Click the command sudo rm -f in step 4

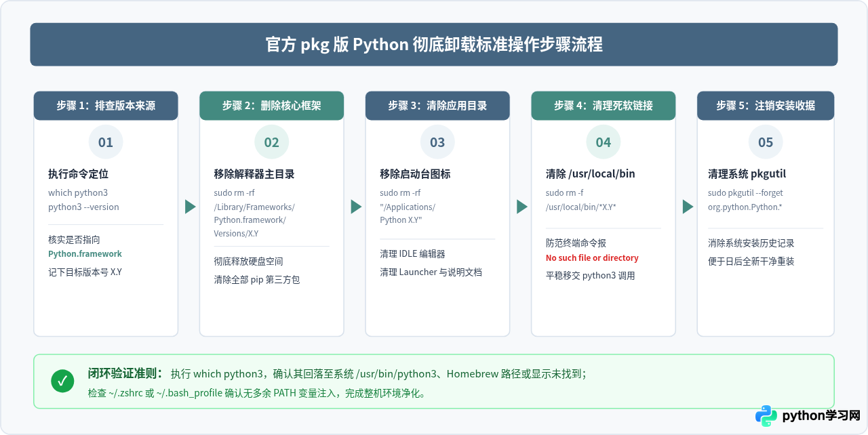click(x=565, y=193)
